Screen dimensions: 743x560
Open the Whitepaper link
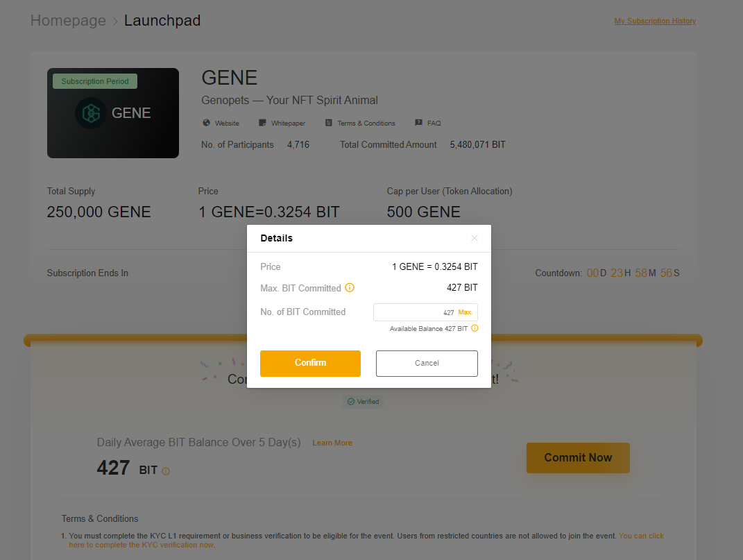[288, 124]
